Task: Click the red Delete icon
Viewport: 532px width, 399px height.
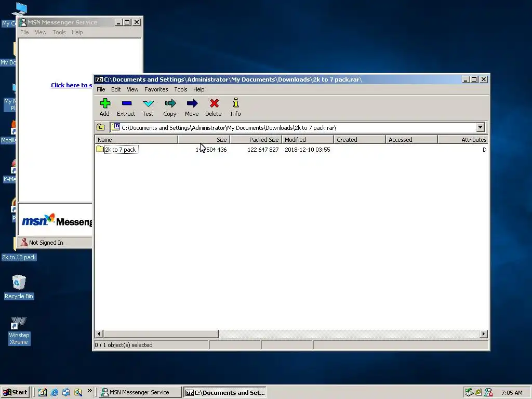Action: click(214, 107)
